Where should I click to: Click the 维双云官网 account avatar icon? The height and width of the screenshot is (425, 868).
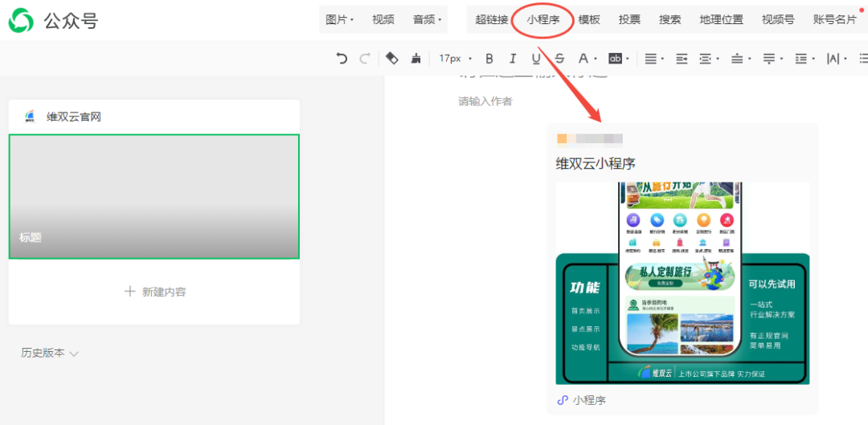tap(30, 116)
